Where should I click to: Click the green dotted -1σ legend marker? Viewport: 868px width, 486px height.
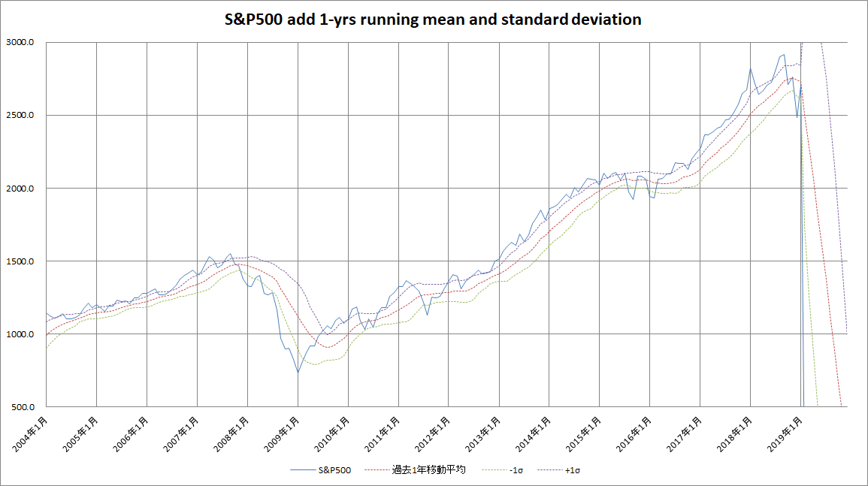tap(494, 470)
